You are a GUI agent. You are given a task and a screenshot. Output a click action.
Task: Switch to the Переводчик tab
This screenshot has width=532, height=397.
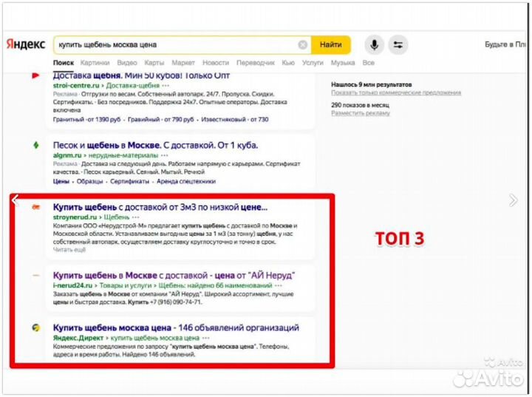click(256, 63)
